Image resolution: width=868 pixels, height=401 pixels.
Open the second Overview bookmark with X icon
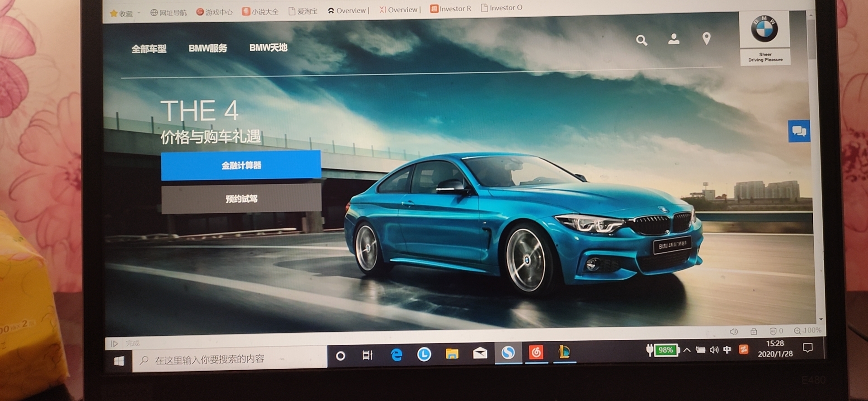[400, 10]
